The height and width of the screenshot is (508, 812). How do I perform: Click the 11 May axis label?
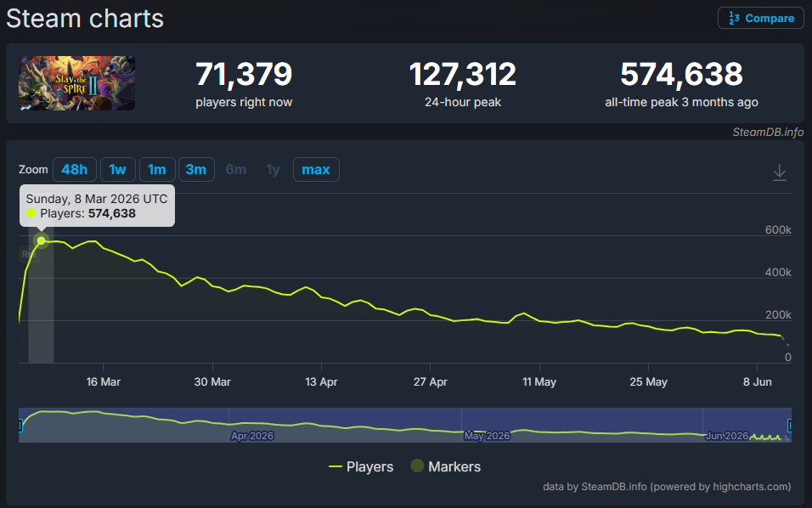[x=539, y=382]
